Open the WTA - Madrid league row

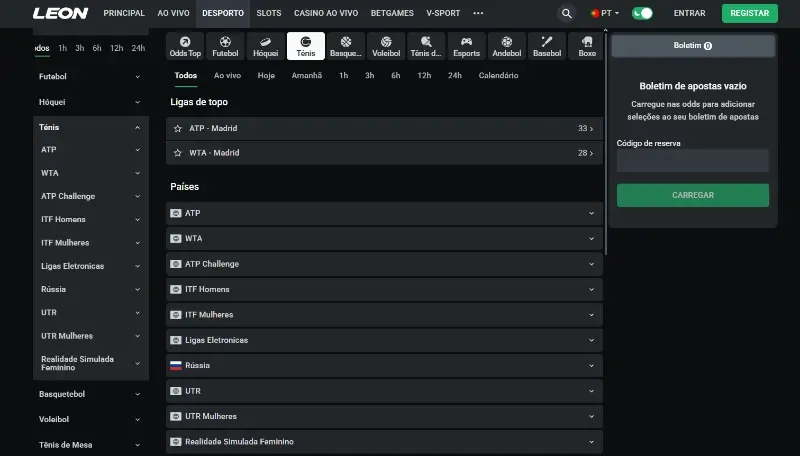tap(384, 153)
